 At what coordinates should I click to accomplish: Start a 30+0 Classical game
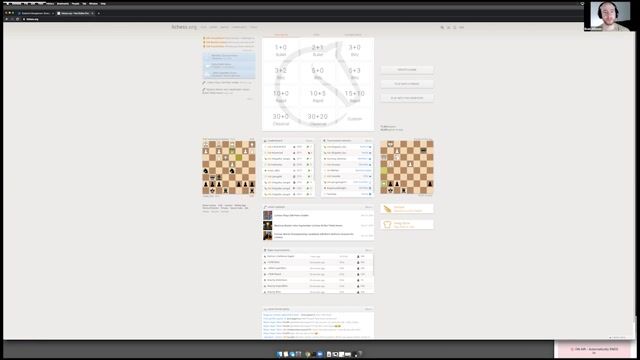tap(281, 119)
